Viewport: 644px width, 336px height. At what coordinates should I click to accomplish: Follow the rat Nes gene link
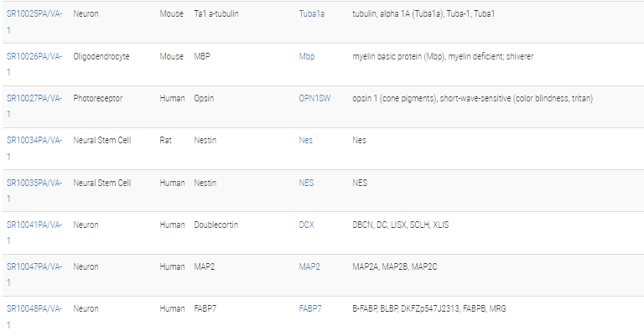[x=305, y=140]
